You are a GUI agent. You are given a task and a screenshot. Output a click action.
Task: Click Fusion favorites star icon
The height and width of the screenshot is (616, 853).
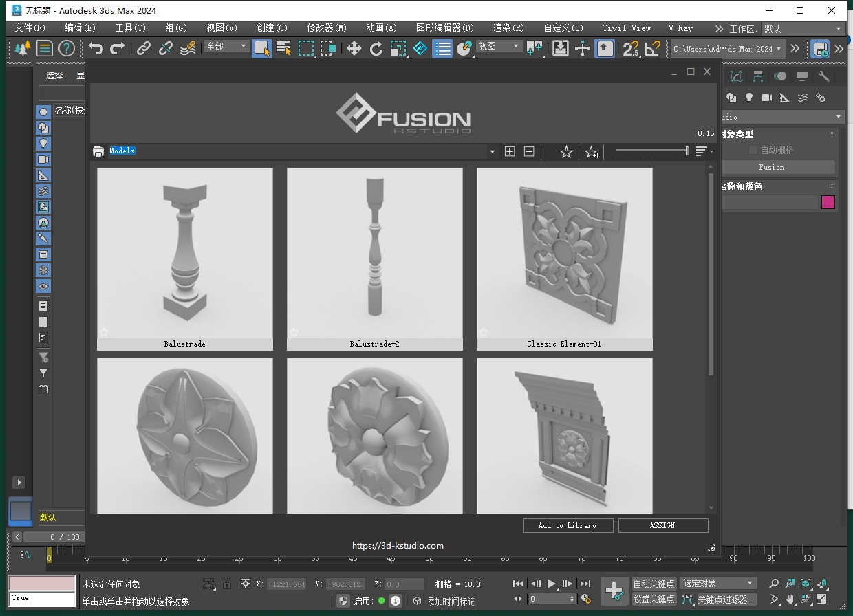point(566,152)
